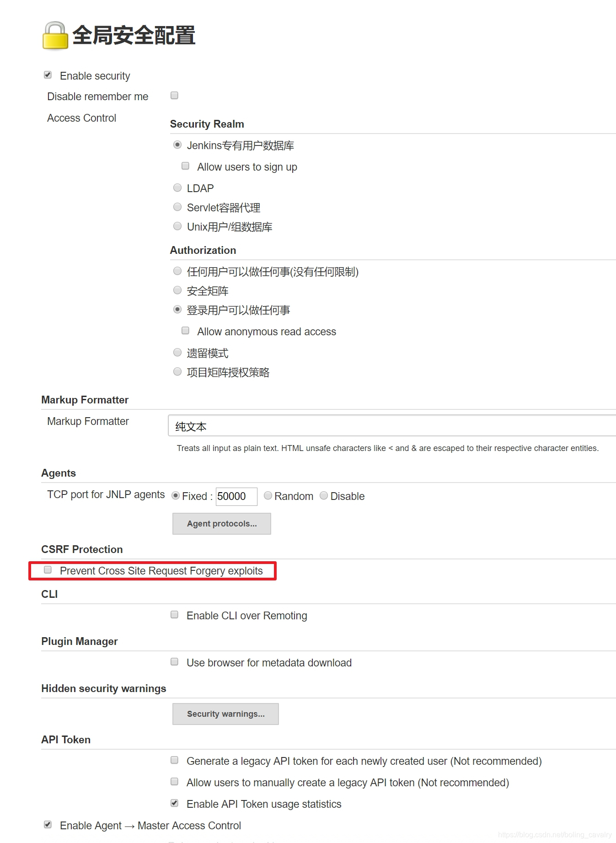Click the plain text description under Markup Formatter
This screenshot has height=843, width=616.
[388, 448]
